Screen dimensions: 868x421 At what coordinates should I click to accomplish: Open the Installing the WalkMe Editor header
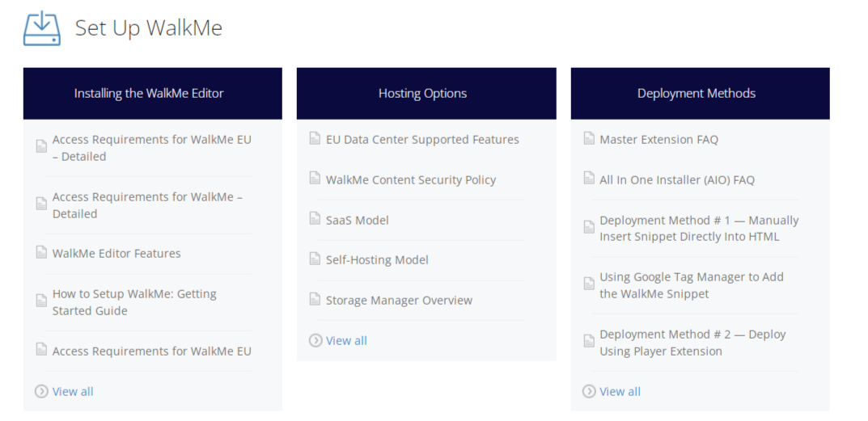click(x=149, y=93)
